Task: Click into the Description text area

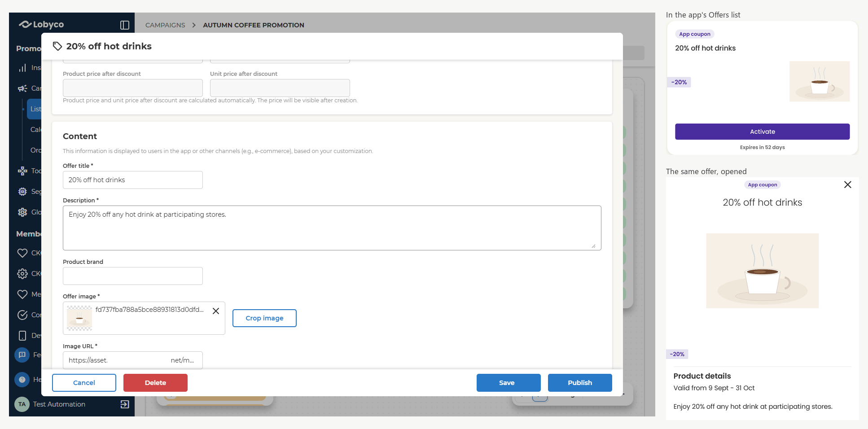Action: pyautogui.click(x=332, y=228)
